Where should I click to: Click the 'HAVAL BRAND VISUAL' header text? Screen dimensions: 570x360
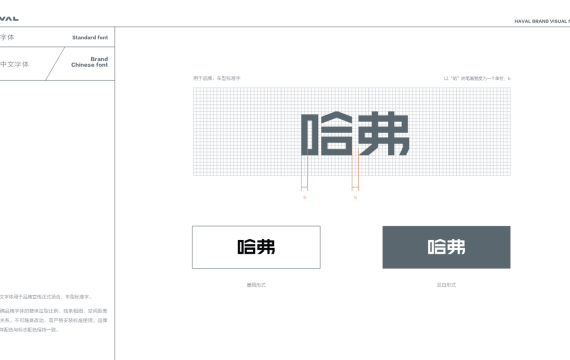coord(542,21)
